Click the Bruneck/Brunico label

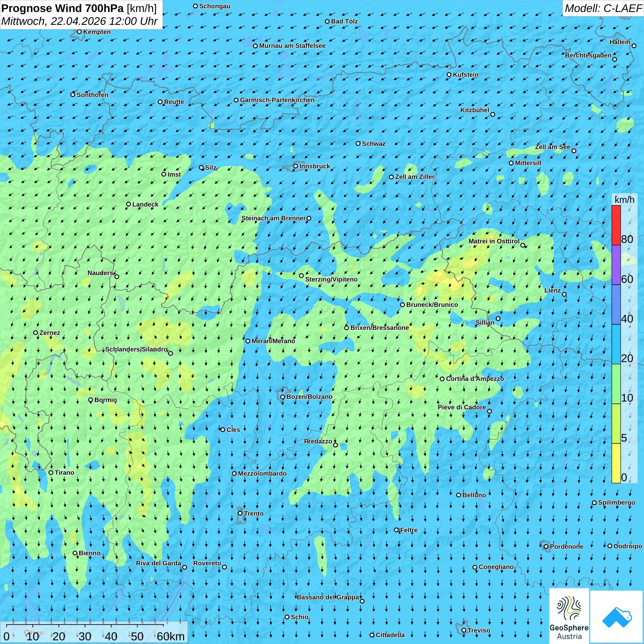coord(432,305)
